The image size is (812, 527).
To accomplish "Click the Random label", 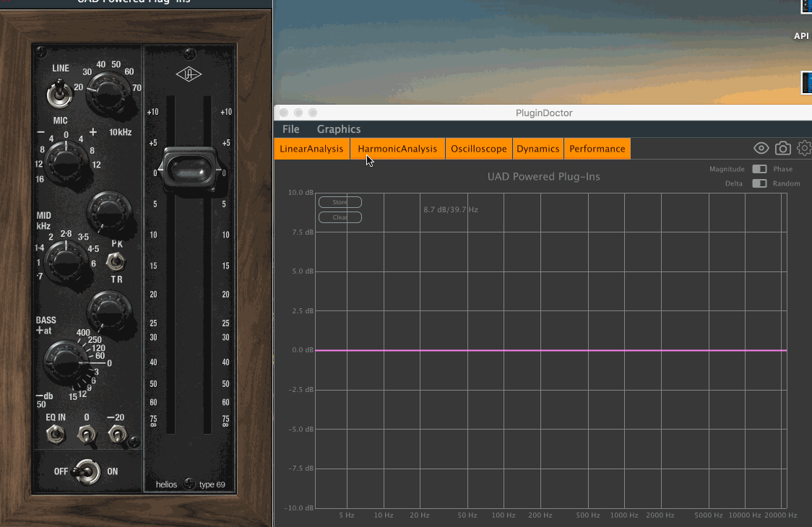I will click(x=786, y=183).
